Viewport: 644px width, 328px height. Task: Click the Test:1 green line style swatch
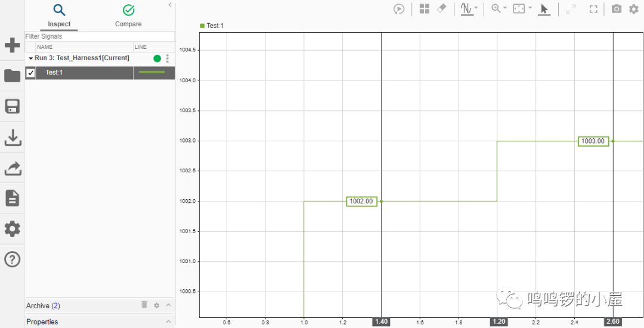pos(152,72)
